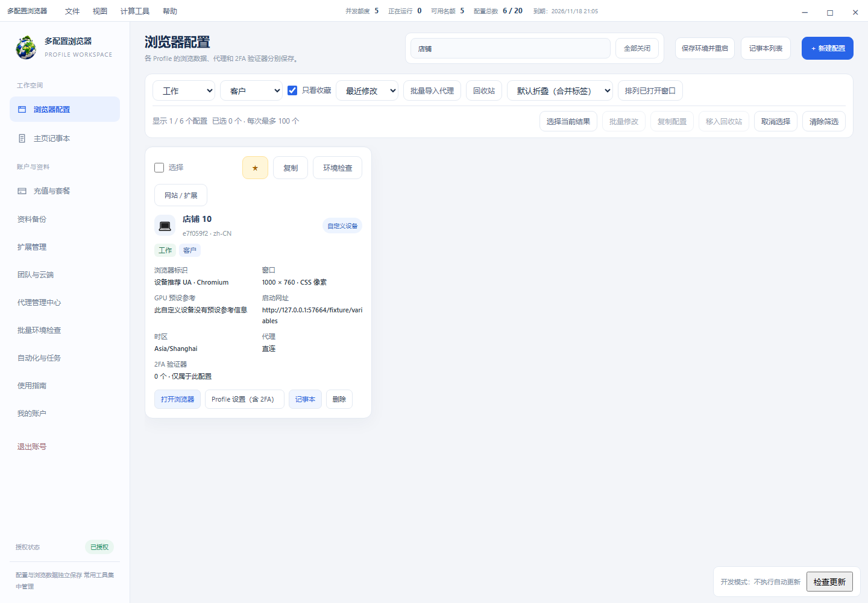Screen dimensions: 868x603
Task: Open the 工作 group filter dropdown
Action: 184,91
